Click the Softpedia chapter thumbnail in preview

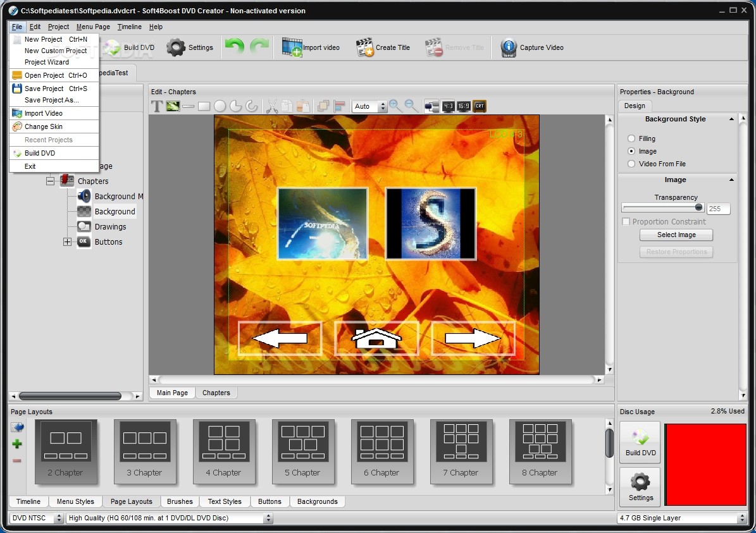pyautogui.click(x=323, y=224)
